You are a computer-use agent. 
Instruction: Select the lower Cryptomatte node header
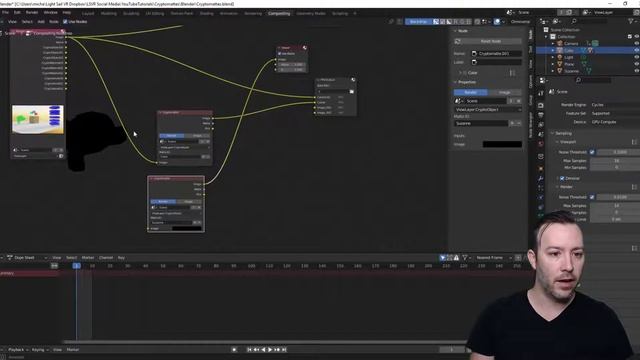coord(176,178)
